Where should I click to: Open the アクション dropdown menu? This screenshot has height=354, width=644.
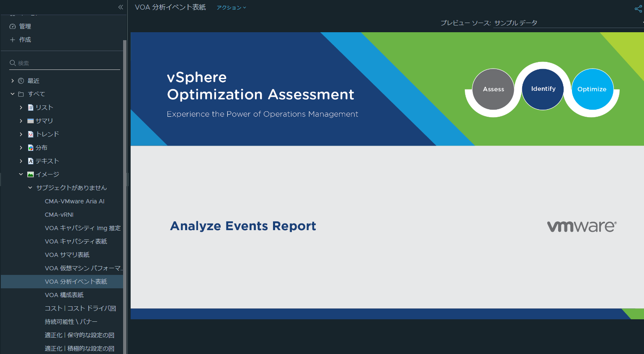pyautogui.click(x=231, y=8)
